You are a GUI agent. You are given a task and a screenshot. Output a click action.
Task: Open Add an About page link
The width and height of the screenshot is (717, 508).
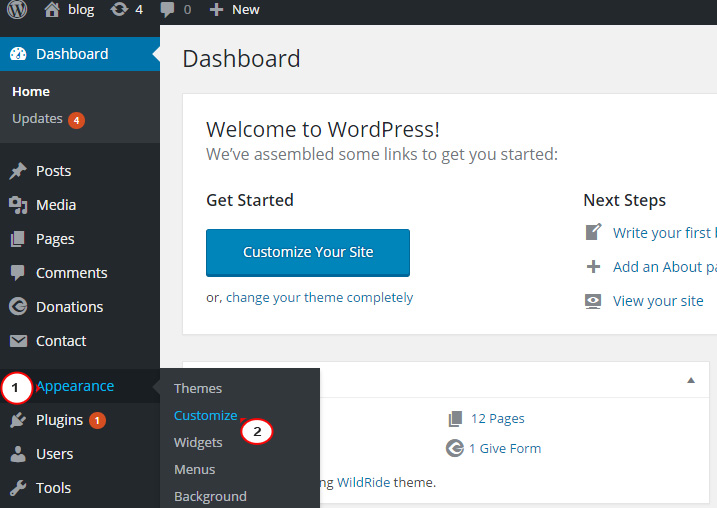coord(665,267)
